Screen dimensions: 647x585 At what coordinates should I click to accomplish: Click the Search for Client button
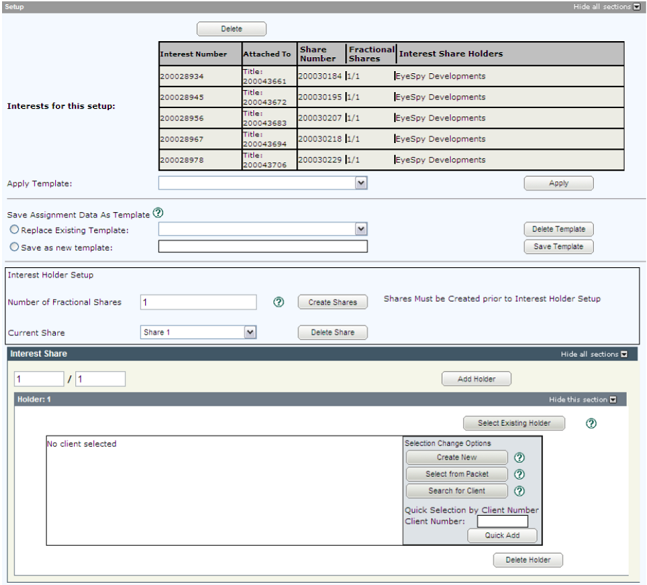point(457,491)
